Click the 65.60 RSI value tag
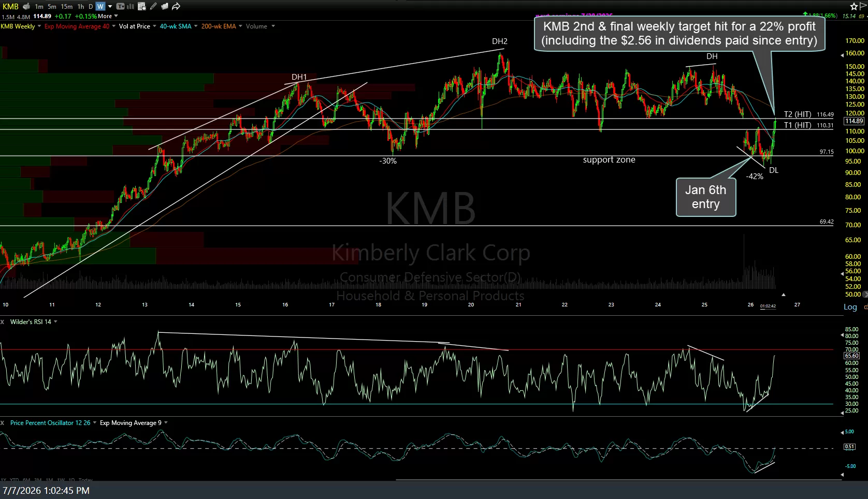The image size is (868, 499). (x=852, y=356)
